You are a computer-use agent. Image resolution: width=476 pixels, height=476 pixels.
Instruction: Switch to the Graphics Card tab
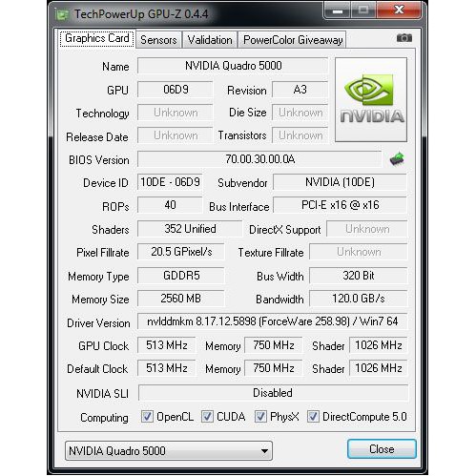pyautogui.click(x=97, y=38)
